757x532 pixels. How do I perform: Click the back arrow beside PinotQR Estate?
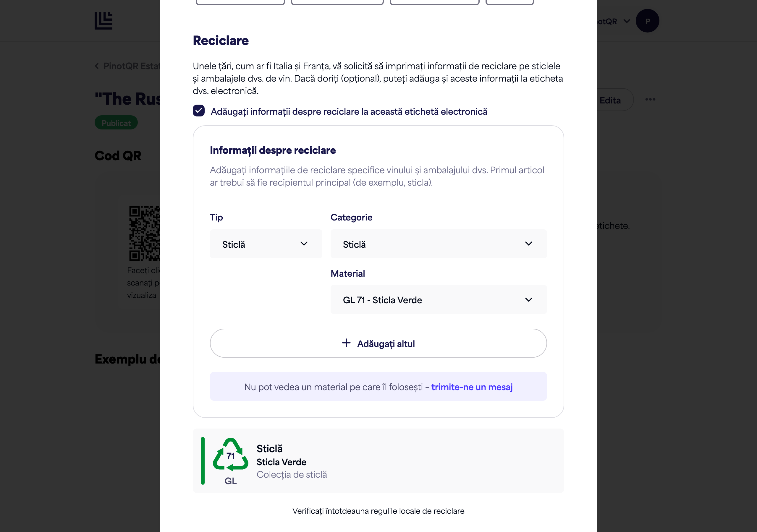click(97, 66)
